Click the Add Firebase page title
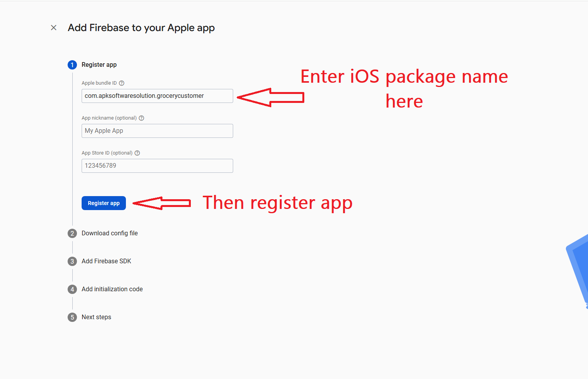The height and width of the screenshot is (379, 588). [x=141, y=28]
